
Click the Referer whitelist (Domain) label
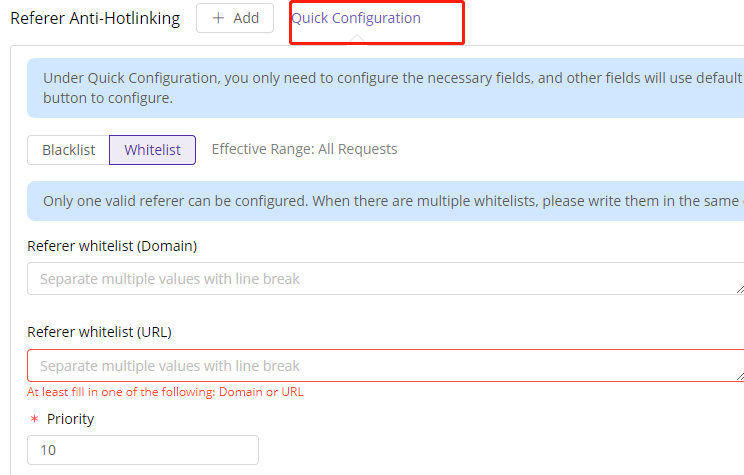pos(112,246)
